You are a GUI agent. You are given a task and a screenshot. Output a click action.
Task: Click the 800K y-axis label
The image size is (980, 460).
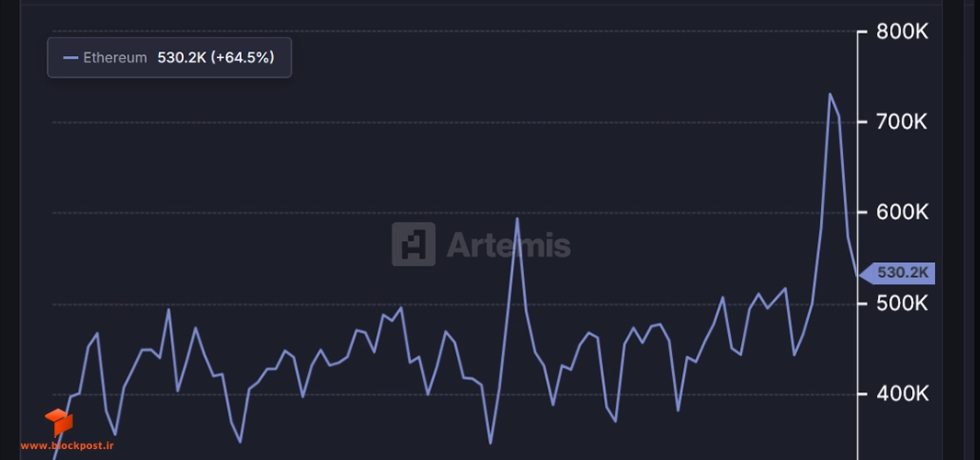tap(903, 32)
